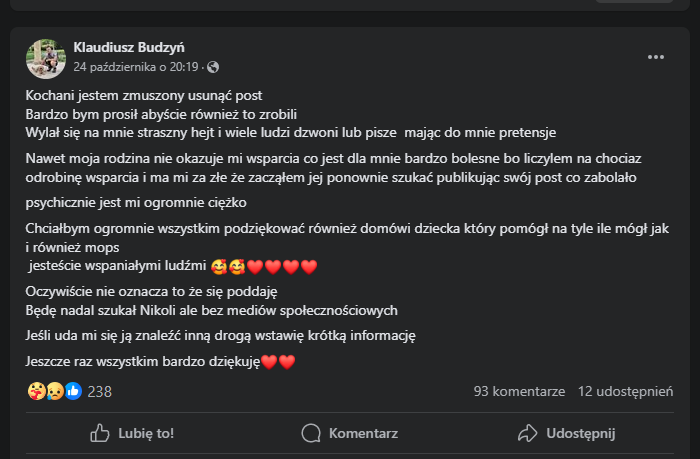Show the 93 komentarze comments list

click(x=519, y=391)
